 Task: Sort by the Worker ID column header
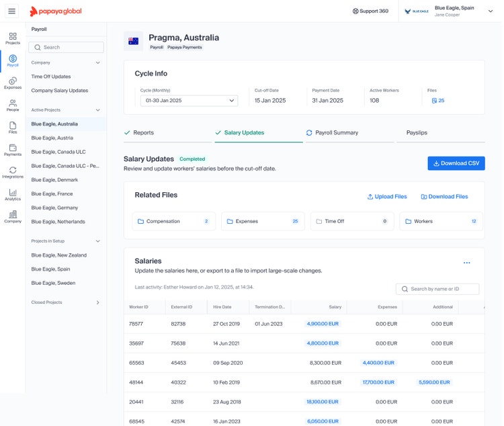(x=138, y=307)
